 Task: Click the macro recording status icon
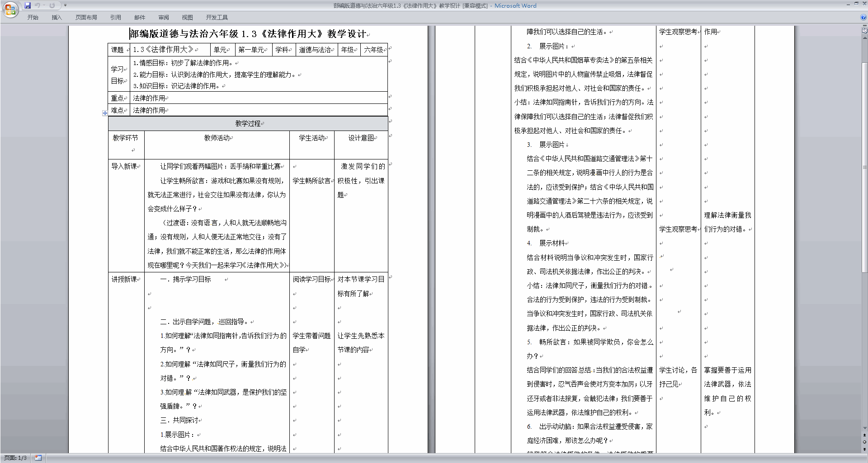click(38, 458)
